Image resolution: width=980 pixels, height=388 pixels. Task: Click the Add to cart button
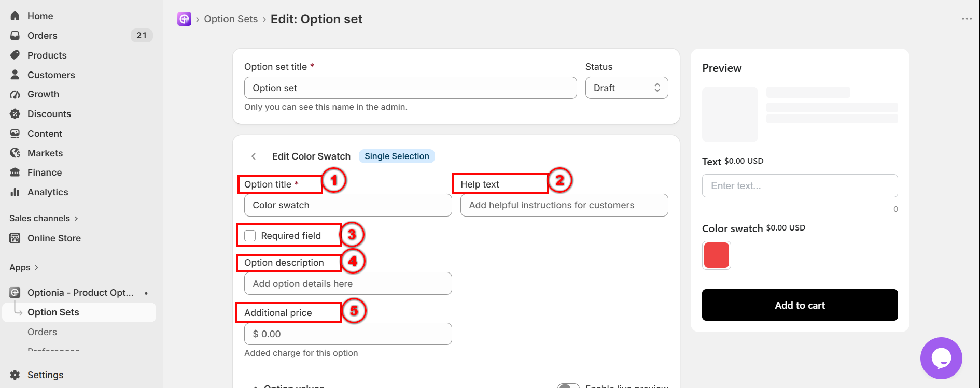pyautogui.click(x=800, y=305)
